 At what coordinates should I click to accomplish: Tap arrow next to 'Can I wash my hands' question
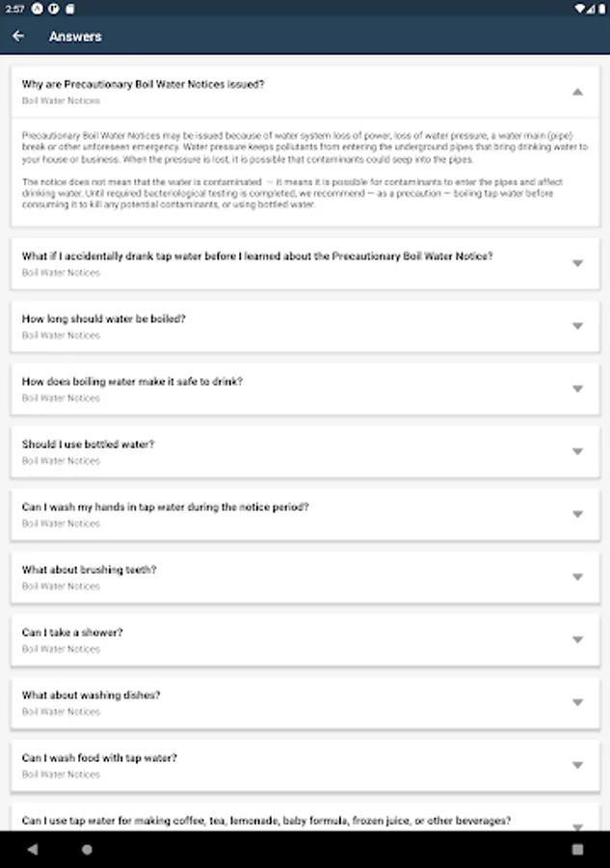(x=577, y=514)
